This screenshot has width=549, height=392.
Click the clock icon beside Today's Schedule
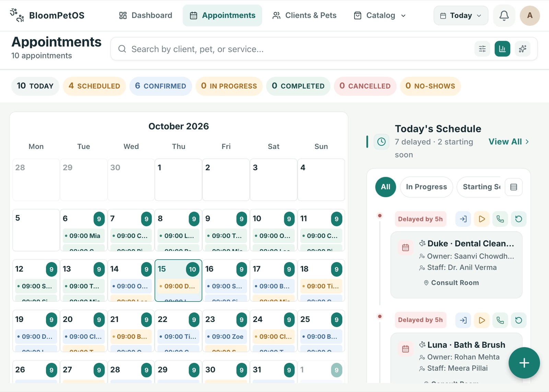381,142
